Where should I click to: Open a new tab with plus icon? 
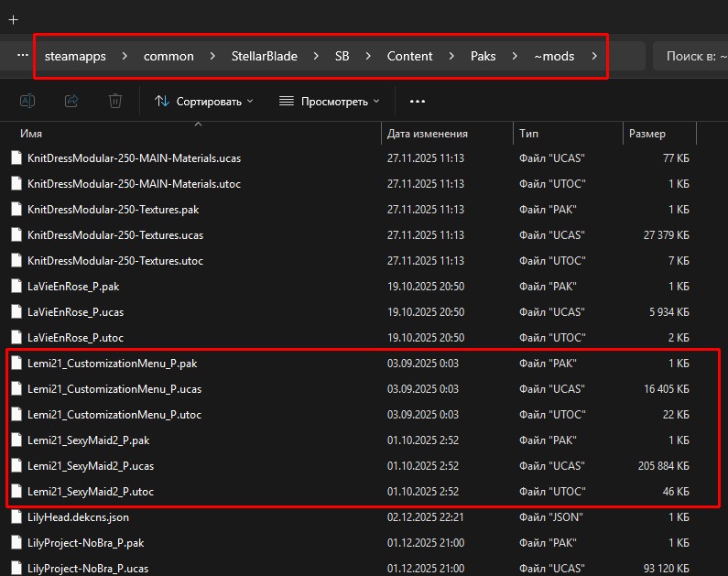pos(13,19)
